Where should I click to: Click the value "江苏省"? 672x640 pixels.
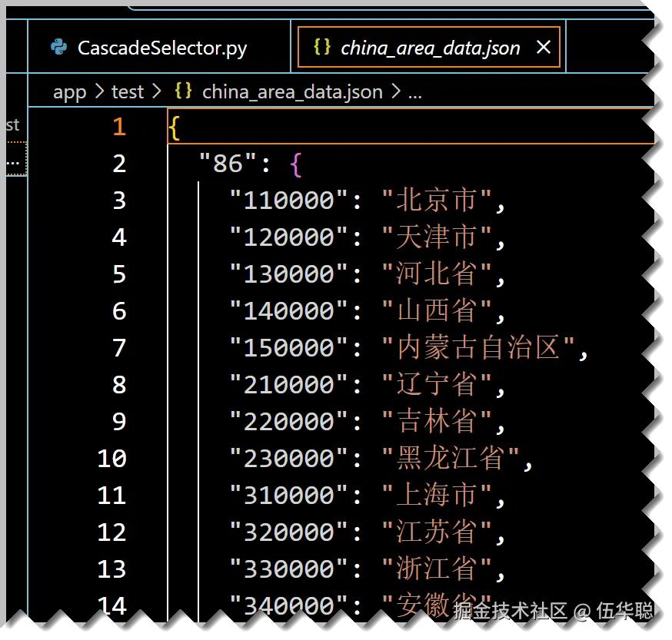pyautogui.click(x=437, y=532)
